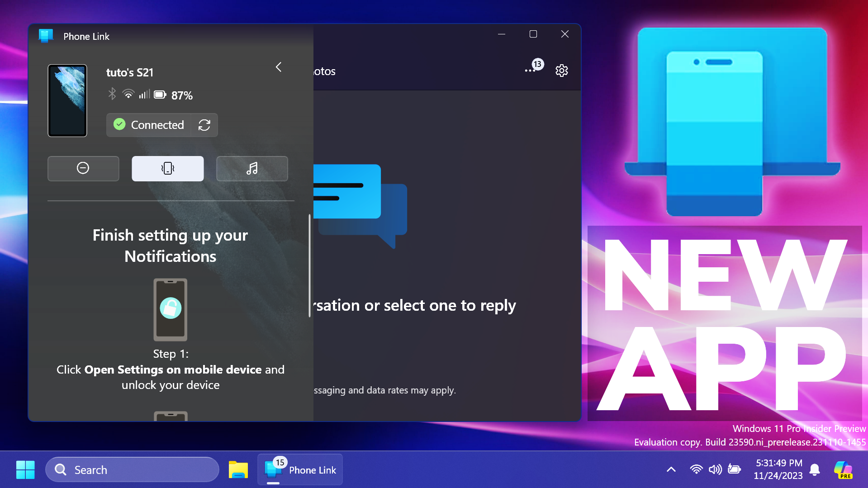
Task: Switch to the Photos tab
Action: coord(324,71)
